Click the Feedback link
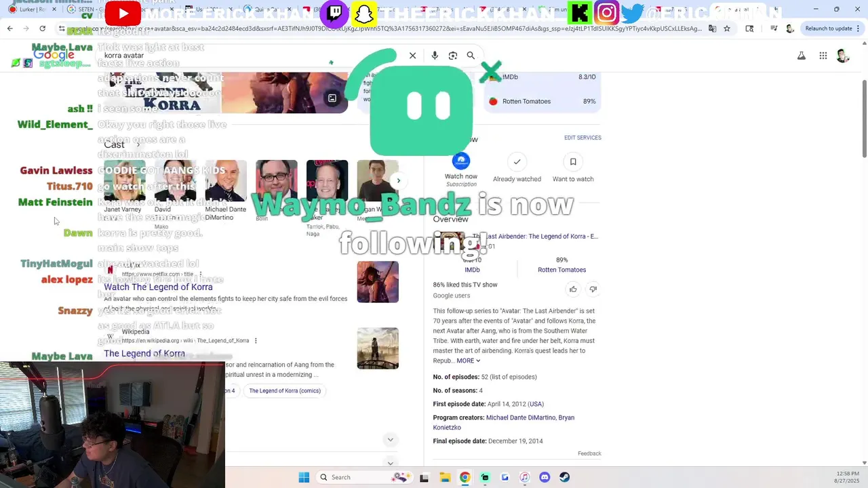This screenshot has width=868, height=488. point(589,453)
